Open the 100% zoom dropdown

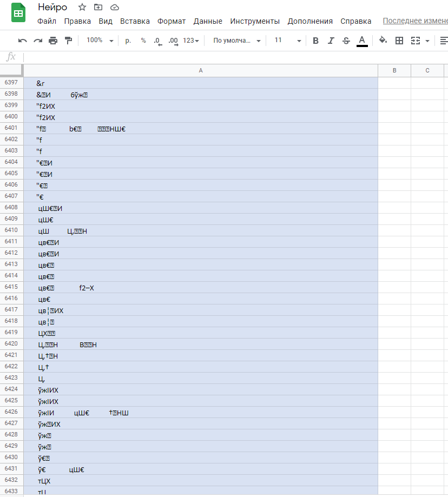[100, 41]
